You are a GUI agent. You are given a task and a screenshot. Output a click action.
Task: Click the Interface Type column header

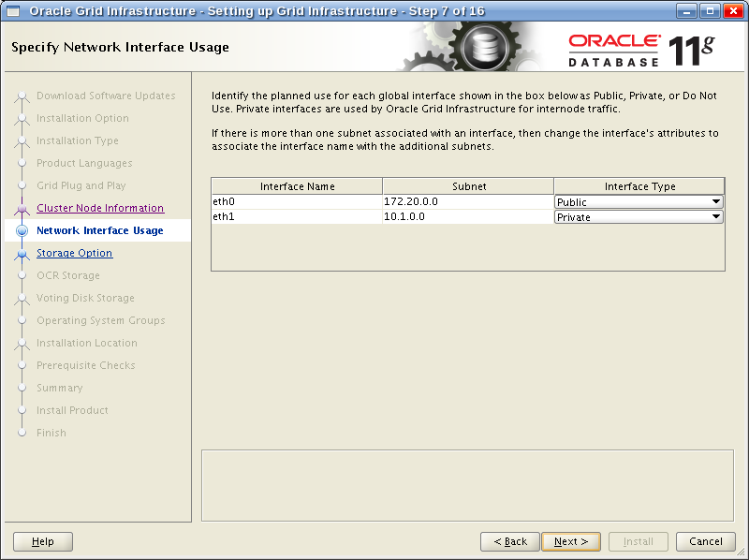point(639,186)
